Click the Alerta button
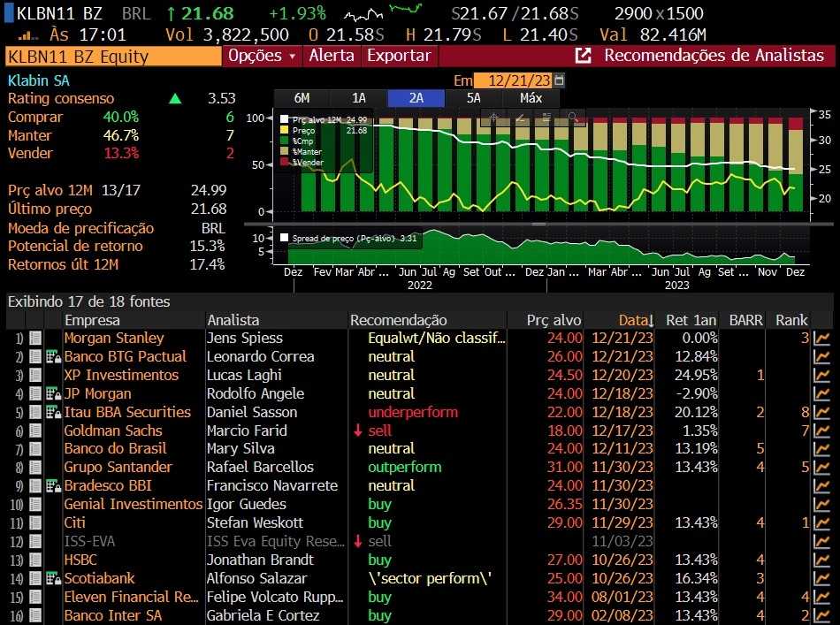The image size is (840, 625). tap(332, 56)
